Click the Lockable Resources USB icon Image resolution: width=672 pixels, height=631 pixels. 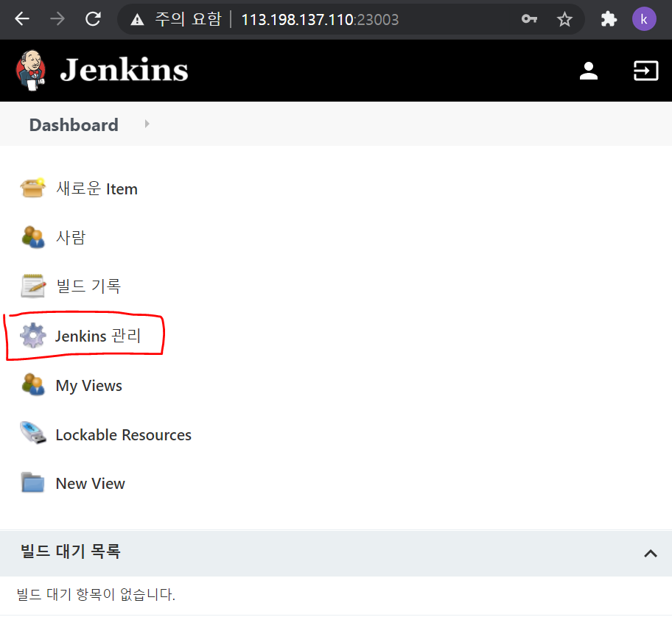33,433
